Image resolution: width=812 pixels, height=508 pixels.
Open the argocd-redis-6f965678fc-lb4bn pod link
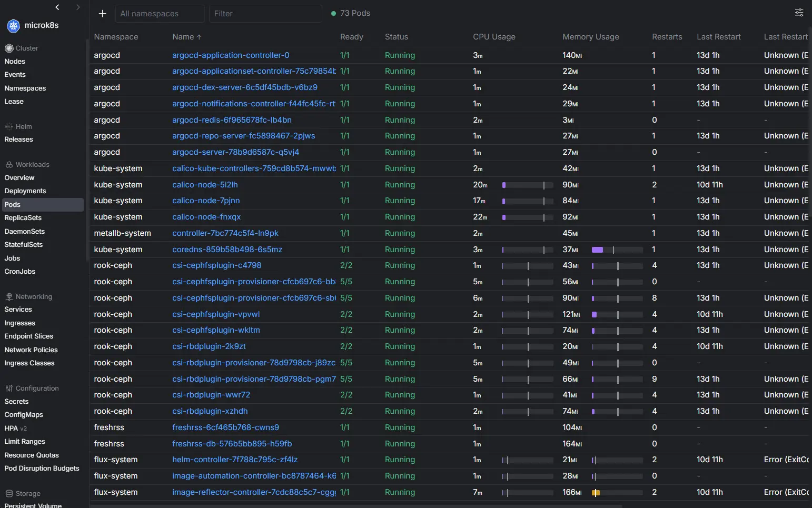tap(232, 120)
